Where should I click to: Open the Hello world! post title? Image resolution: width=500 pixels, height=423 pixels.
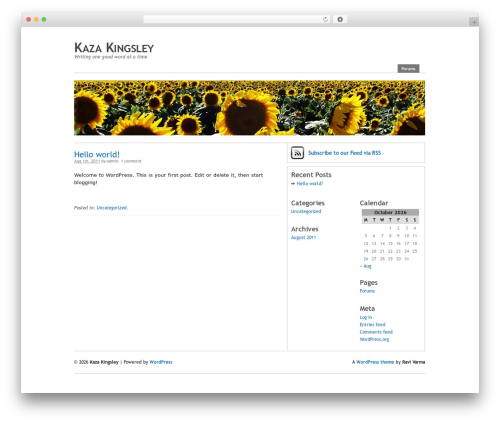(97, 154)
